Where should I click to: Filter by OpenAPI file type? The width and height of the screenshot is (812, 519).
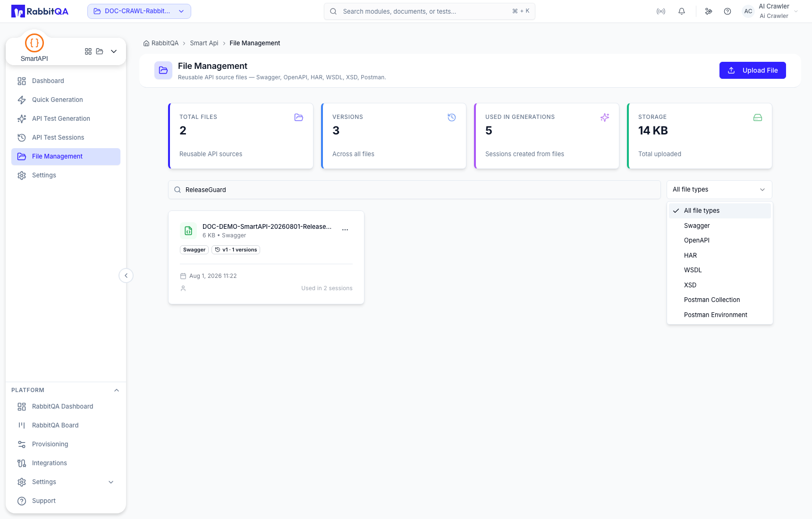click(719, 241)
